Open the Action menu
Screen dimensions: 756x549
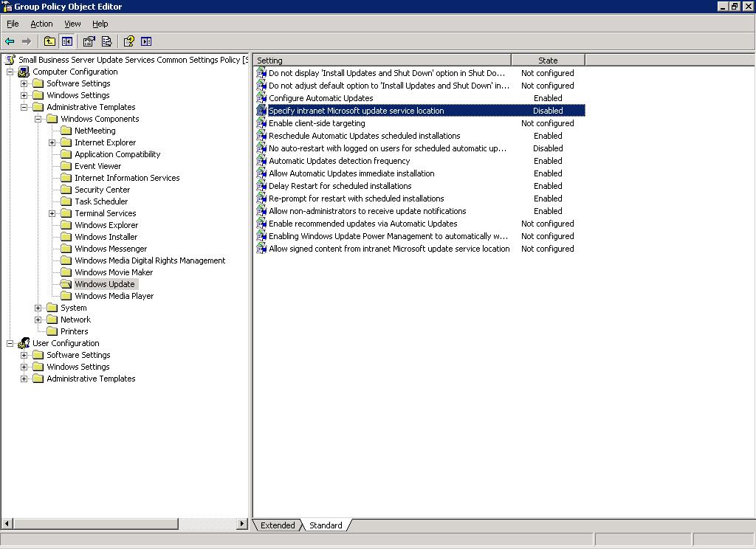[x=41, y=24]
